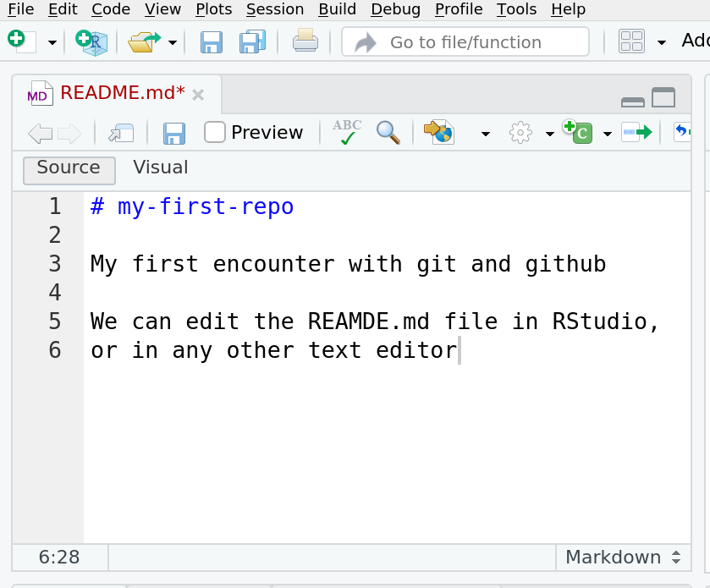Open the Session menu
Image resolution: width=710 pixels, height=588 pixels.
[x=274, y=9]
